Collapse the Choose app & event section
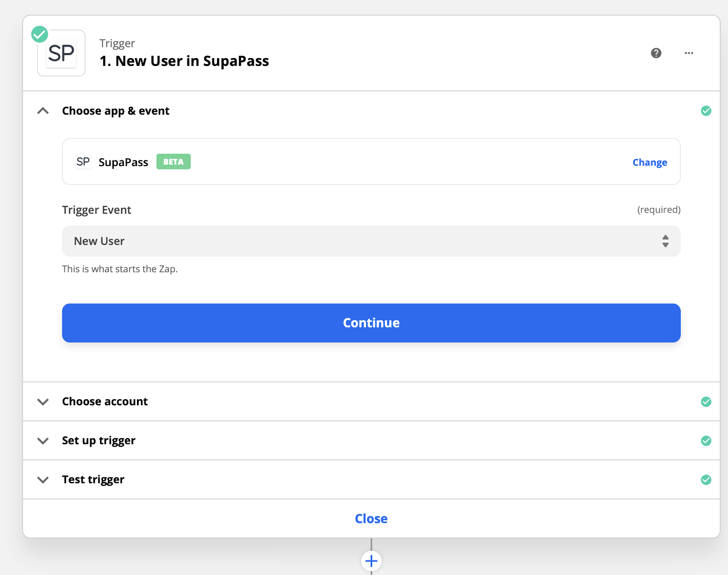728x575 pixels. 43,111
